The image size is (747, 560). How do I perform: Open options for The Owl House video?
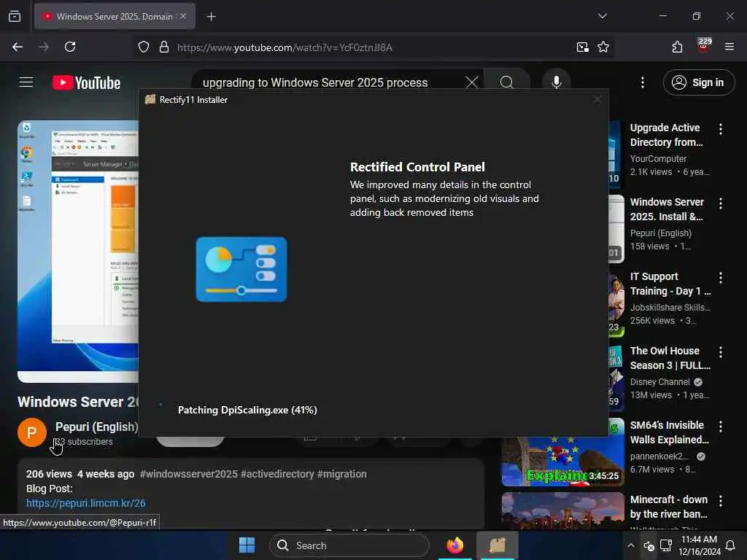click(720, 352)
